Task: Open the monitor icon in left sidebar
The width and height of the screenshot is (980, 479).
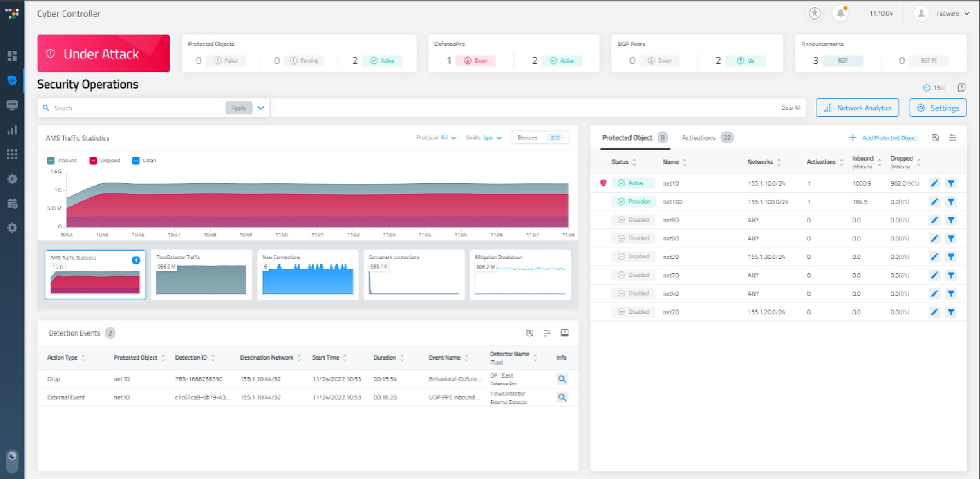Action: [12, 105]
